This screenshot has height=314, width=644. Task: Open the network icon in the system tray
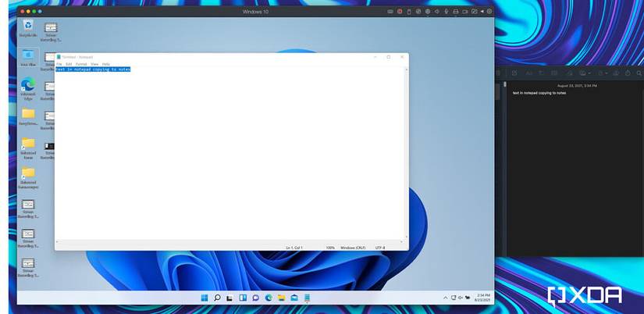coord(454,298)
